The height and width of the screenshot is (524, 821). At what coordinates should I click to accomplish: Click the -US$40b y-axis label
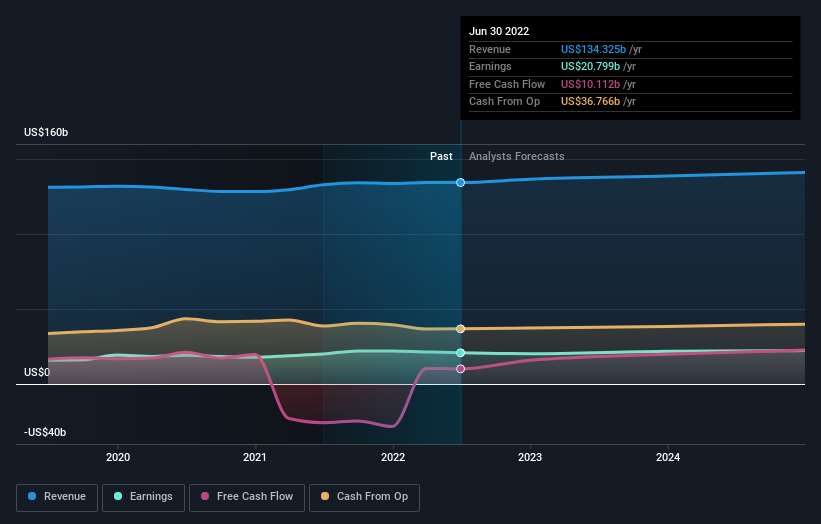click(x=45, y=432)
